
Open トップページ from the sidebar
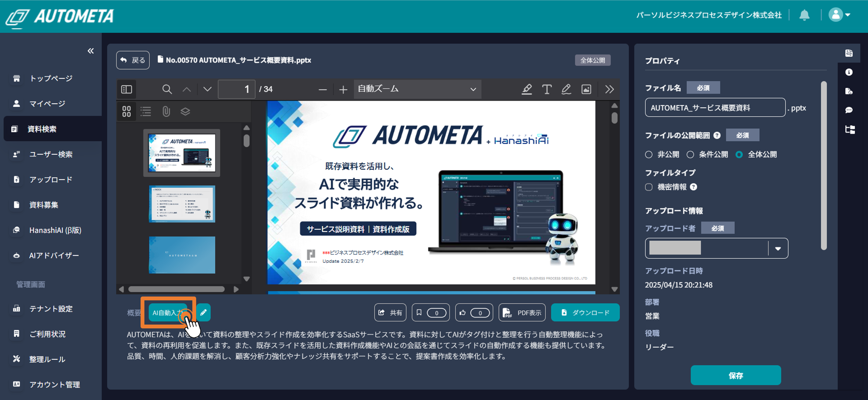coord(51,78)
